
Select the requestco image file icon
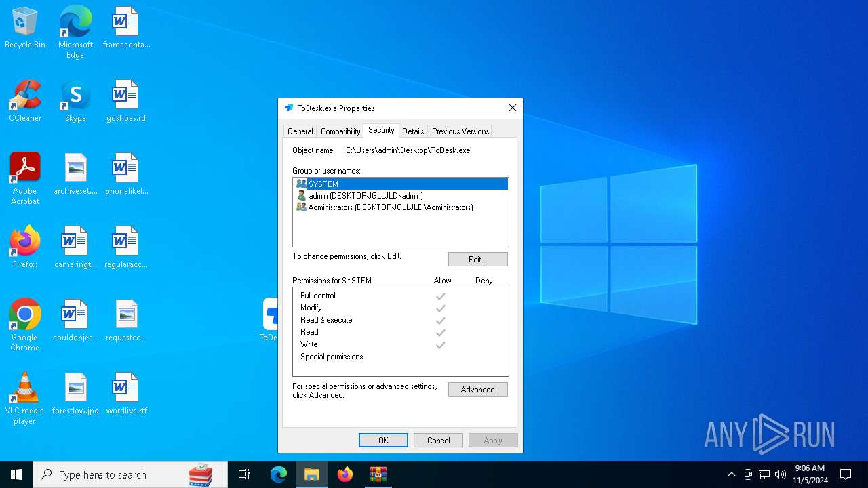[126, 321]
